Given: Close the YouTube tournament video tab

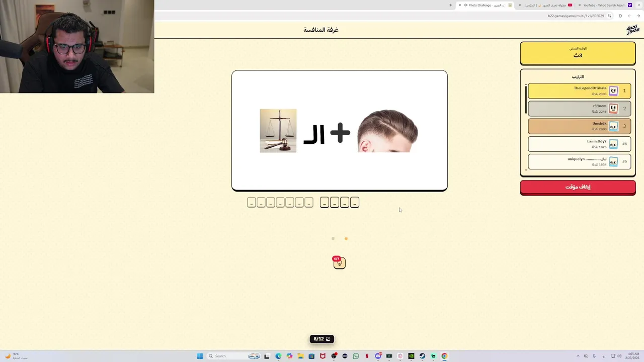Looking at the screenshot, I should [x=520, y=5].
